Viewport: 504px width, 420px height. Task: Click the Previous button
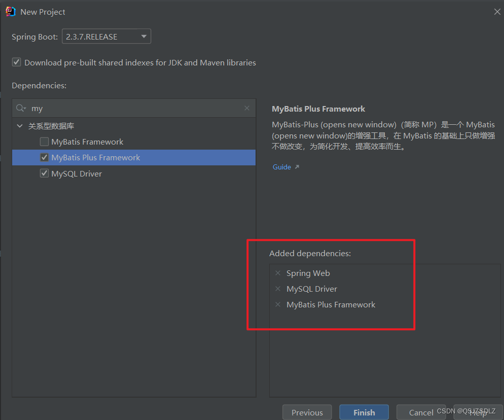click(x=307, y=412)
